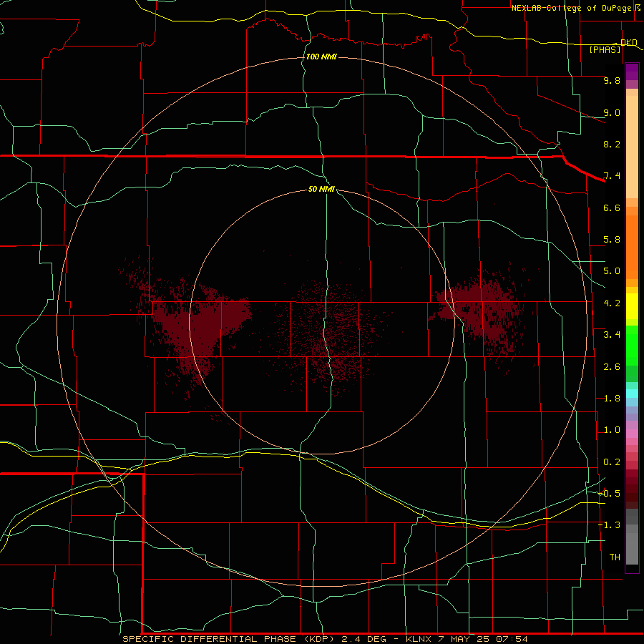The image size is (644, 644).
Task: Click the 5.8 value on the color scale
Action: pos(612,240)
